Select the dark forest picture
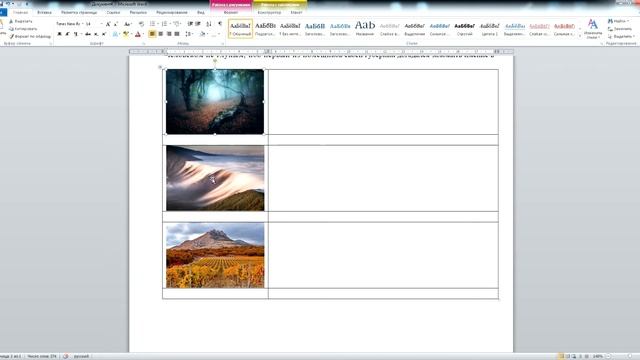Image resolution: width=640 pixels, height=360 pixels. [x=215, y=102]
